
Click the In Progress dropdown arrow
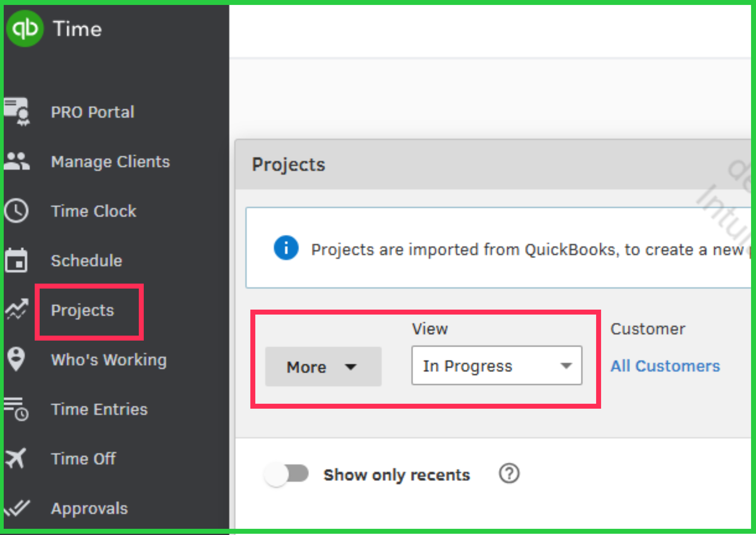[x=566, y=366]
